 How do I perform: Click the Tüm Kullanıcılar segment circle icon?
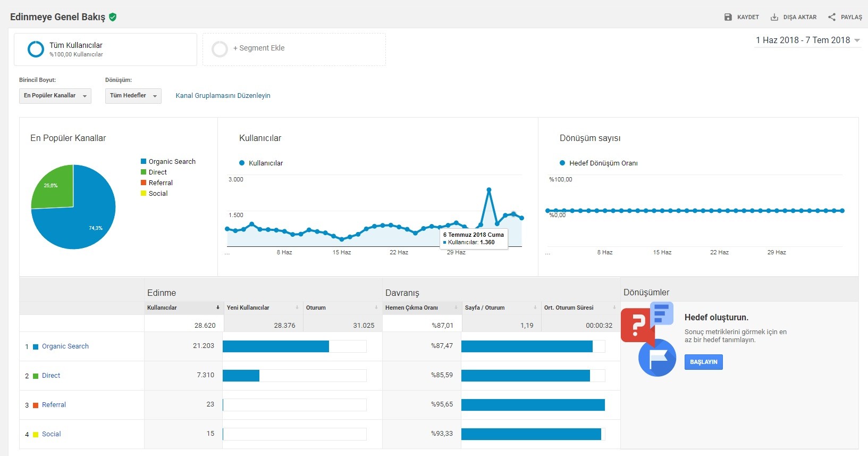coord(36,49)
